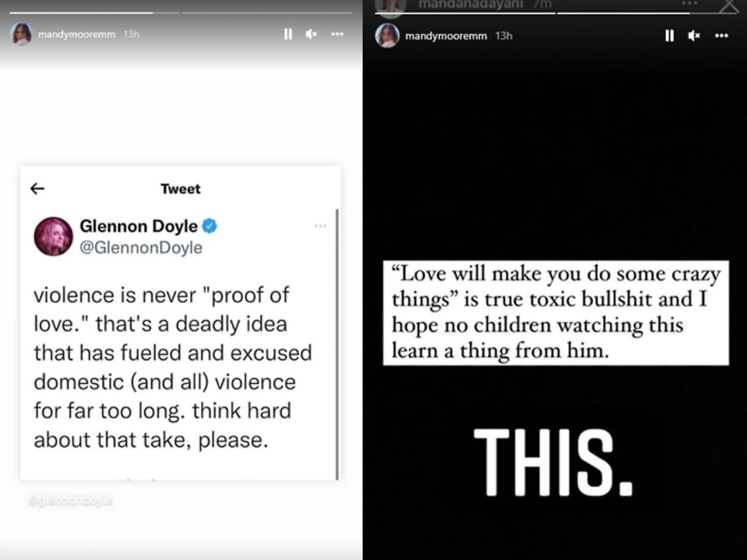Pause the left story playback
The width and height of the screenshot is (747, 560).
(288, 34)
